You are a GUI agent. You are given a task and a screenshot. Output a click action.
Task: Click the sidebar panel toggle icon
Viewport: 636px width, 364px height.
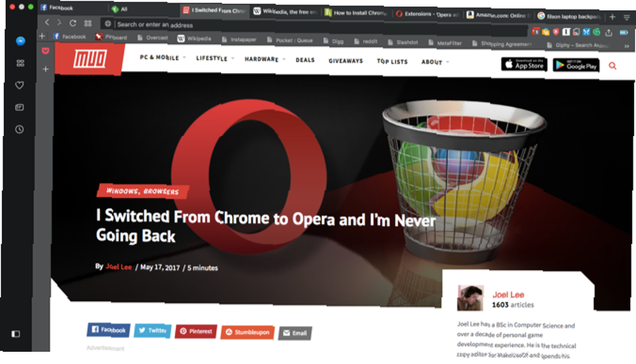(15, 334)
